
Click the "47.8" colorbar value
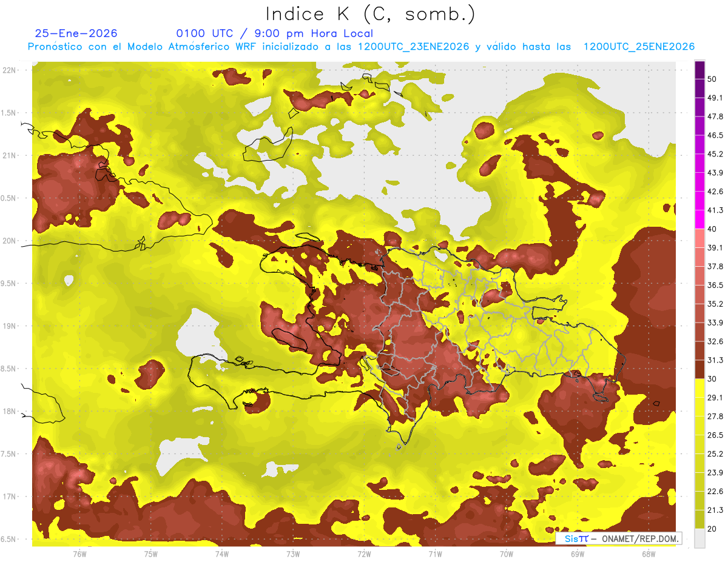[715, 116]
